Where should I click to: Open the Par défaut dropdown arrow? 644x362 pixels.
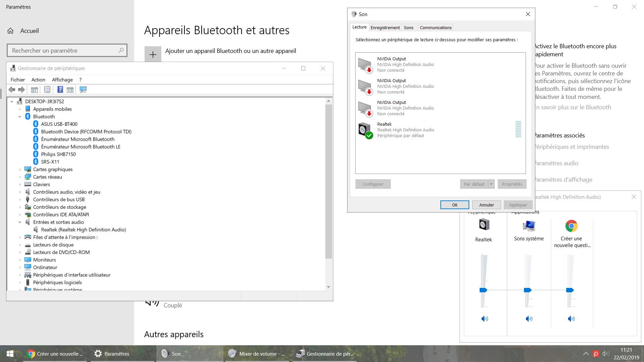click(x=491, y=184)
